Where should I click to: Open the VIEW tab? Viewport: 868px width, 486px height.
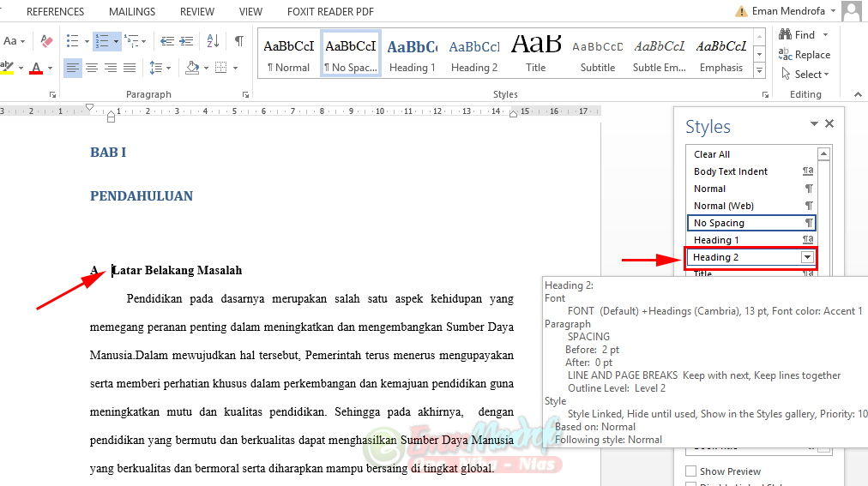pos(250,12)
